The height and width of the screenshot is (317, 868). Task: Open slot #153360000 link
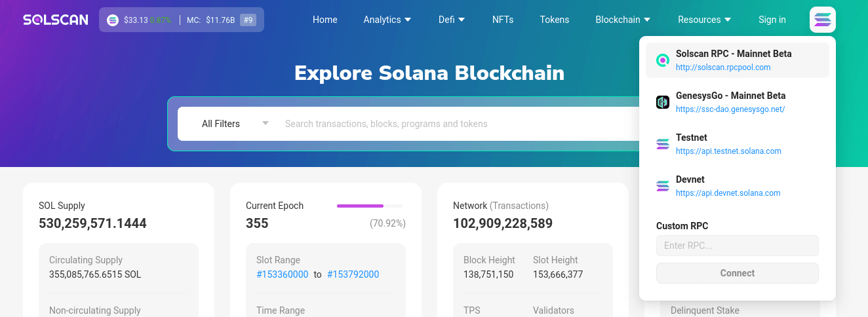point(283,274)
